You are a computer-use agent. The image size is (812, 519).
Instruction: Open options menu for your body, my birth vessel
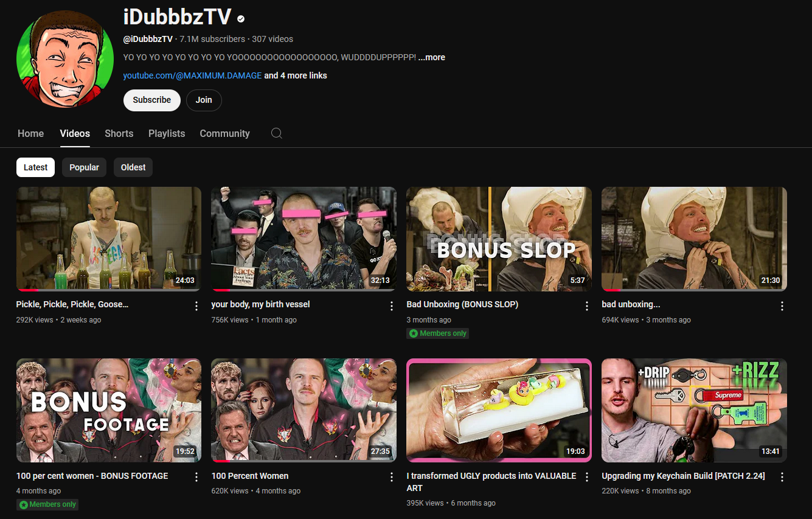392,306
